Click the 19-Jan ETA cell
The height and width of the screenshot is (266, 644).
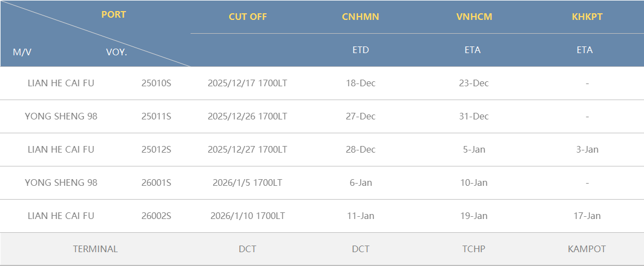[x=474, y=216]
